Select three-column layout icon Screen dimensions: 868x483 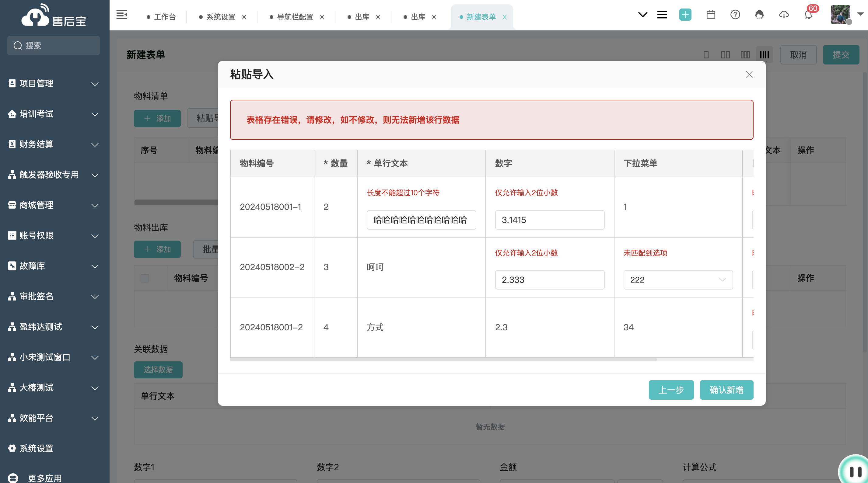[x=745, y=55]
